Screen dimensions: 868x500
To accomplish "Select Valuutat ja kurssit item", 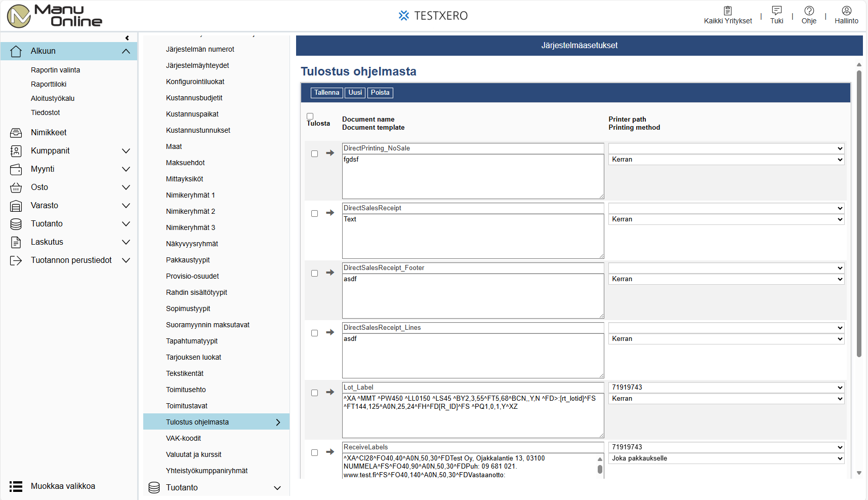I will coord(194,454).
